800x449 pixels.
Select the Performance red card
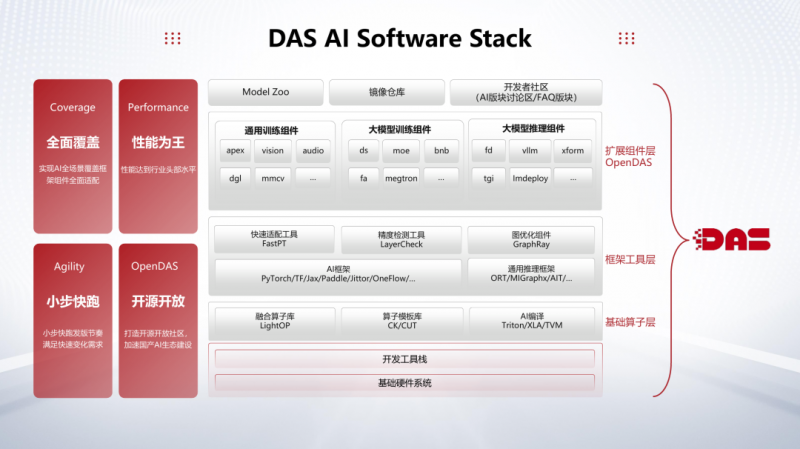(159, 155)
